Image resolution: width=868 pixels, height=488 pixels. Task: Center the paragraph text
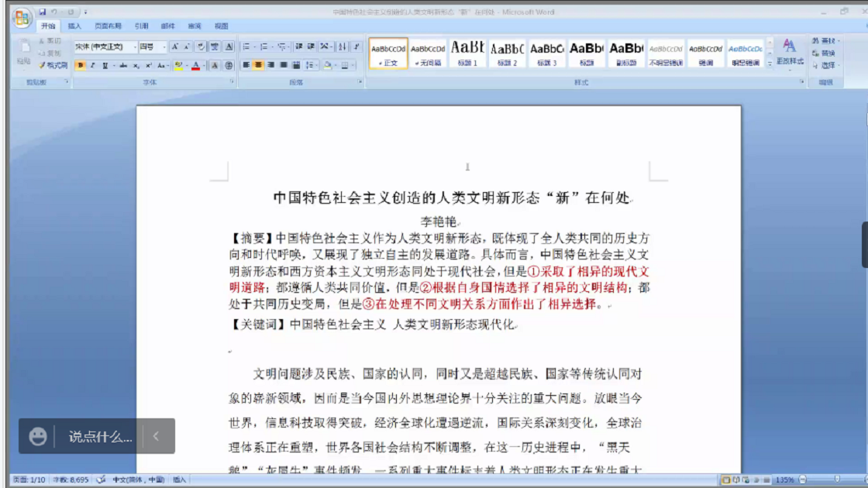click(x=259, y=65)
